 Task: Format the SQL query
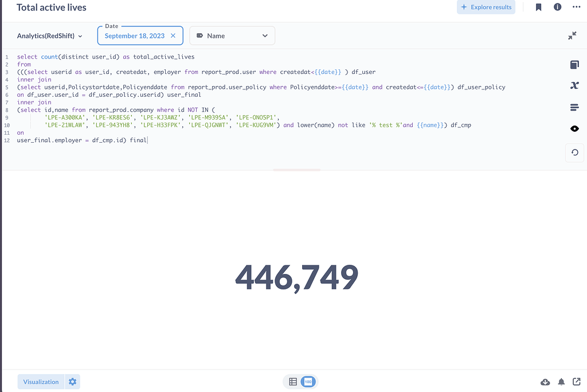pyautogui.click(x=574, y=107)
